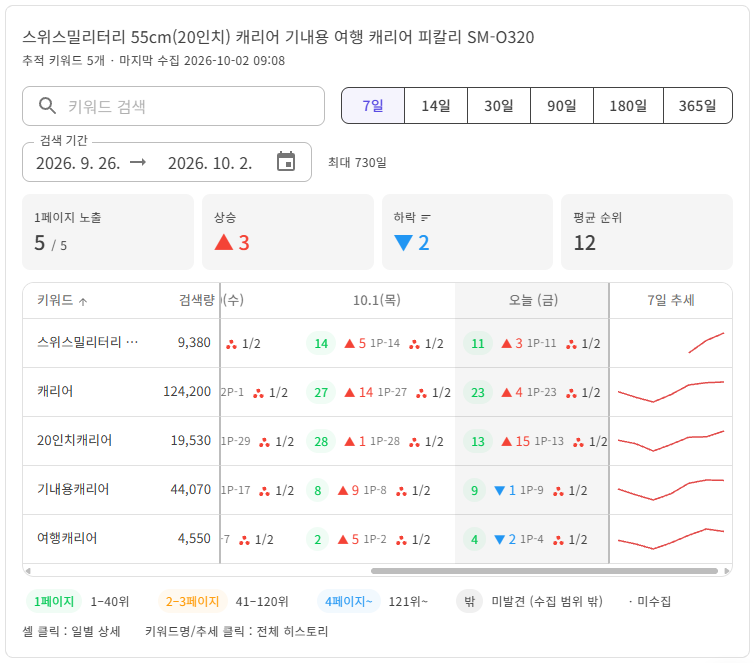
Task: Click the 7일 trend sparkline for 기내용캐리어
Action: pos(671,490)
